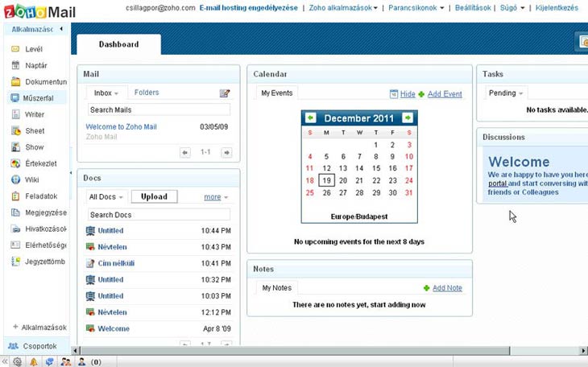Expand the more dropdown in Docs
The image size is (588, 367).
216,197
